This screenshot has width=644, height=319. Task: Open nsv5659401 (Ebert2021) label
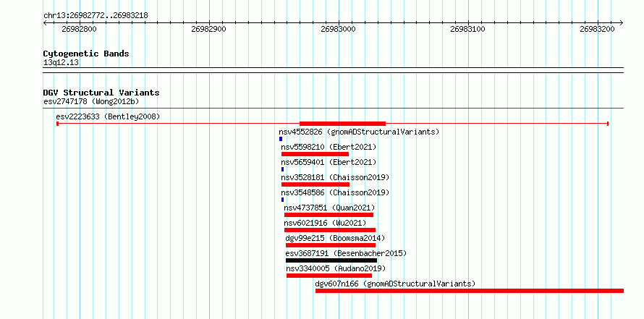329,162
